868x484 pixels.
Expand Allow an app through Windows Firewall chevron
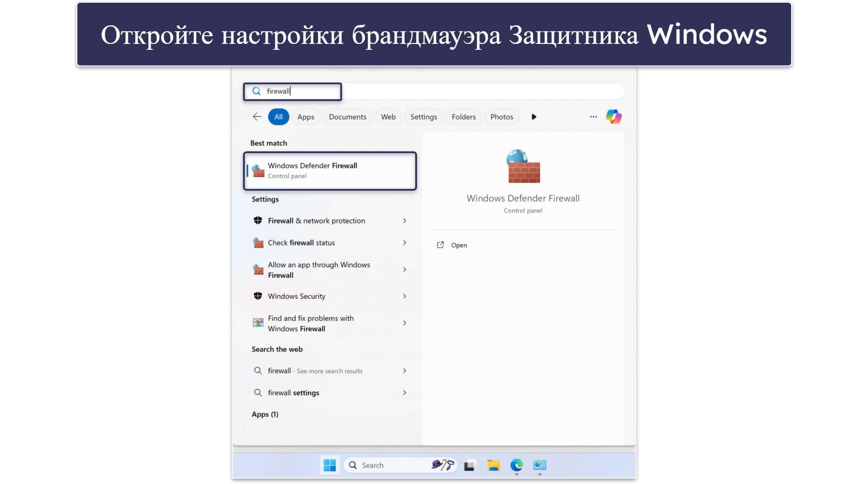click(404, 269)
